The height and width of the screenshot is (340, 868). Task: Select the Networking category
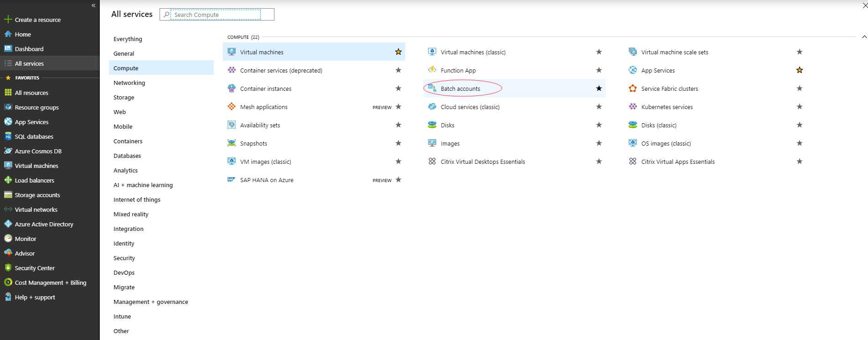pyautogui.click(x=161, y=83)
